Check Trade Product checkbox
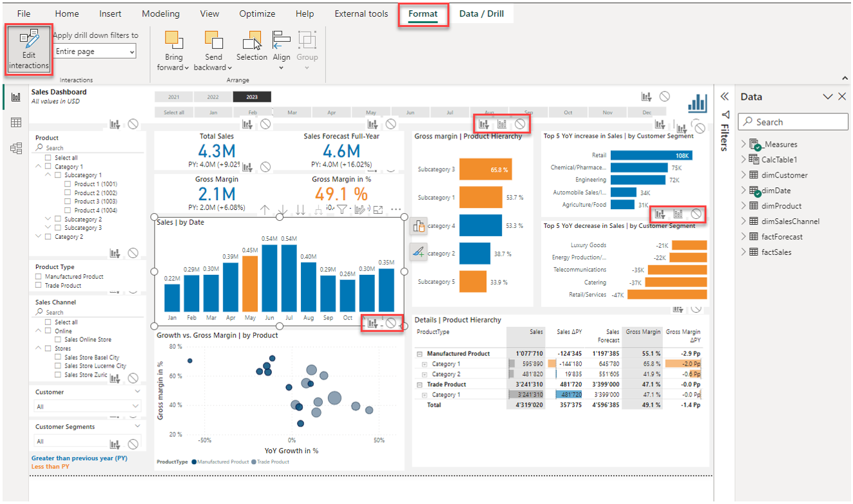 coord(39,285)
